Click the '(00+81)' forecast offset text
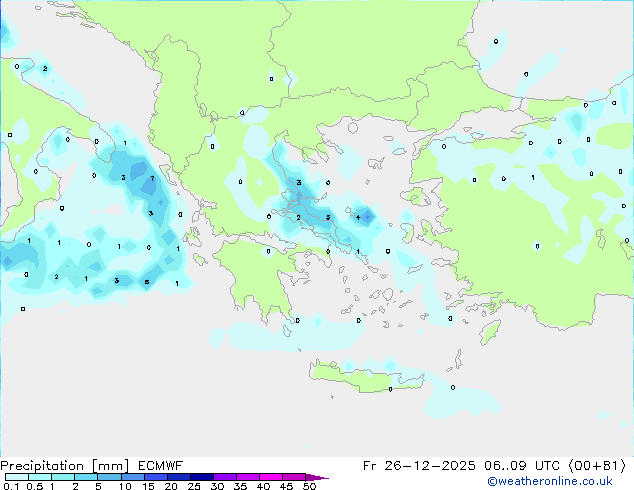This screenshot has width=634, height=490. [x=597, y=466]
